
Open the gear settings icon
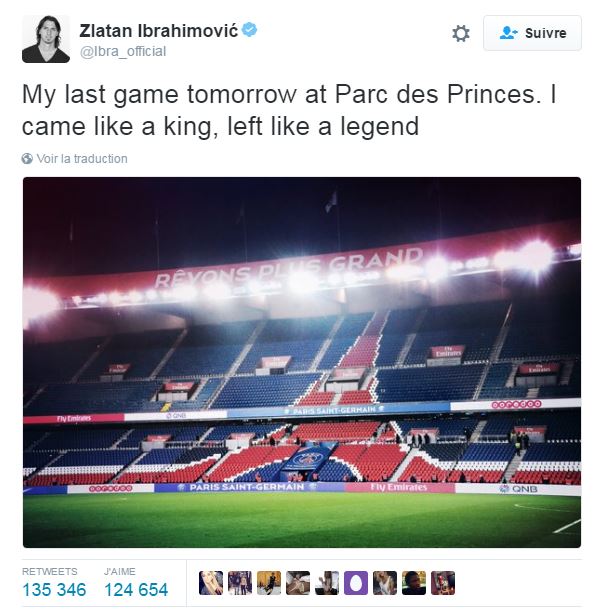pyautogui.click(x=461, y=33)
